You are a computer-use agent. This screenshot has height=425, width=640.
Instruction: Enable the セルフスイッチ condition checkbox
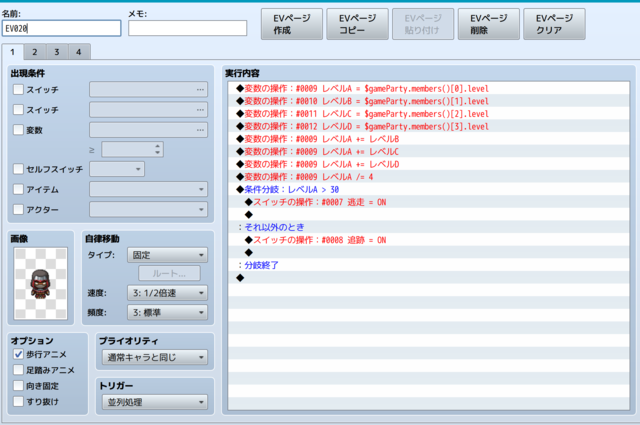[x=18, y=169]
